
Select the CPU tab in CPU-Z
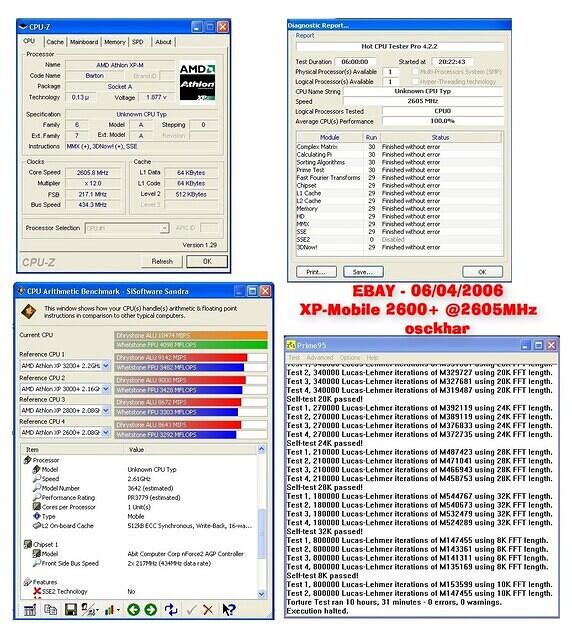coord(29,41)
